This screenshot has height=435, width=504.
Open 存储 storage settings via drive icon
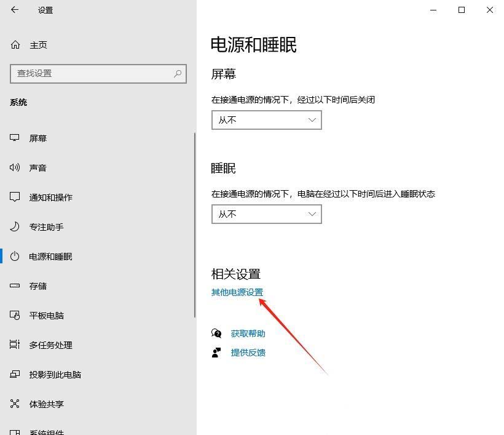(x=15, y=285)
